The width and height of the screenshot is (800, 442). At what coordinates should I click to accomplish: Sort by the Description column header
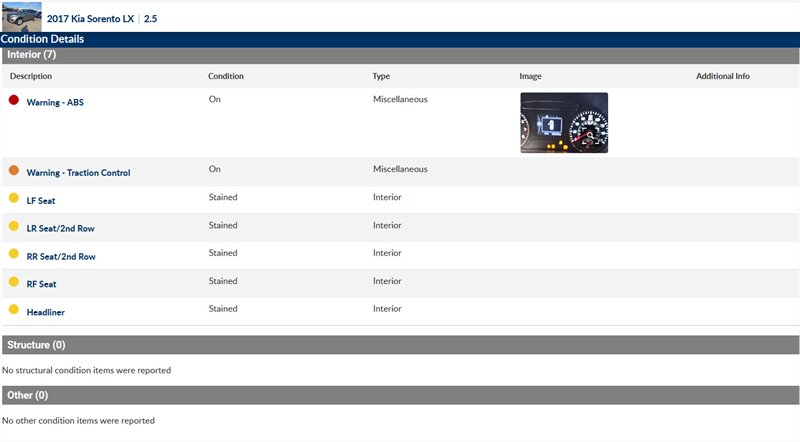click(x=31, y=76)
